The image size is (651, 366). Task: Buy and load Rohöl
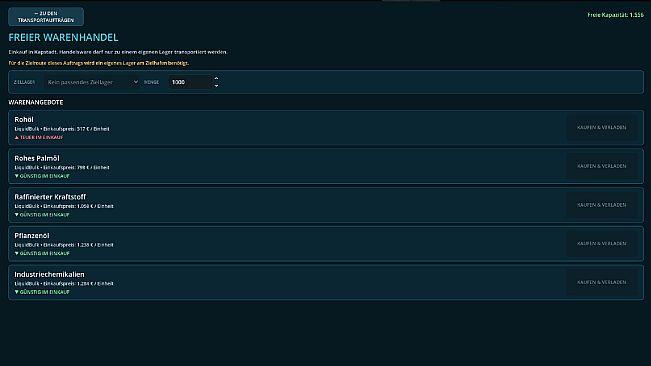[602, 127]
